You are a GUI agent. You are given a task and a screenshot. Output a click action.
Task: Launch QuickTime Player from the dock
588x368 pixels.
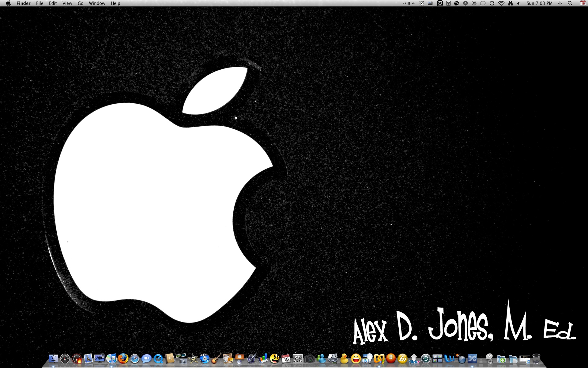point(158,358)
